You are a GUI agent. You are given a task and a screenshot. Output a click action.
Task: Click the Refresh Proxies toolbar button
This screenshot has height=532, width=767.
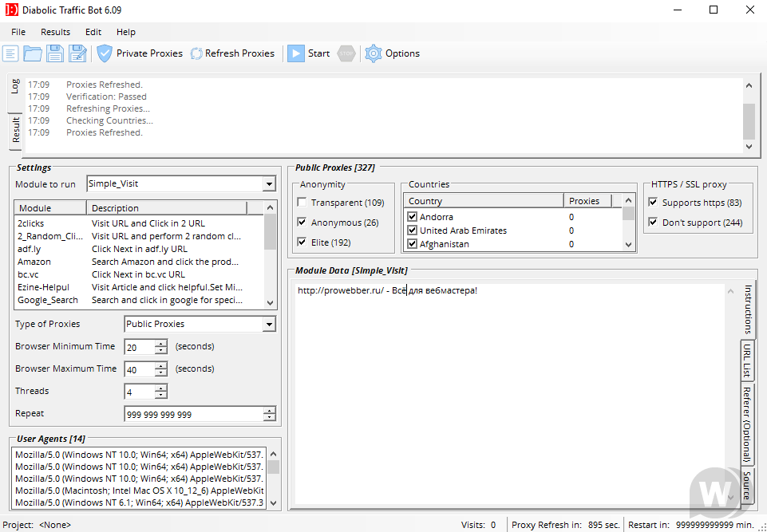click(x=232, y=53)
